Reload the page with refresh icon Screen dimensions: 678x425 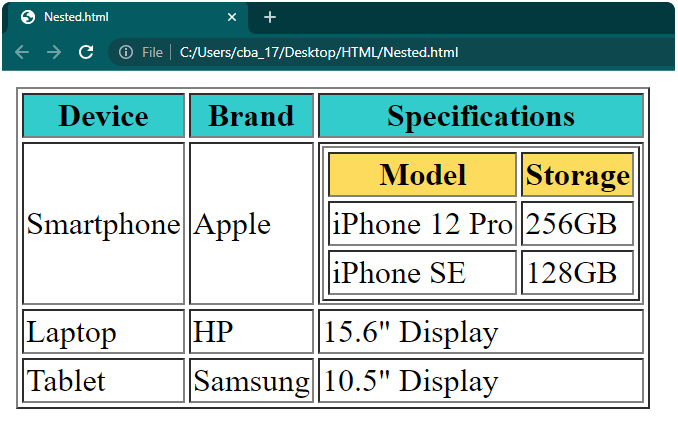click(x=86, y=52)
